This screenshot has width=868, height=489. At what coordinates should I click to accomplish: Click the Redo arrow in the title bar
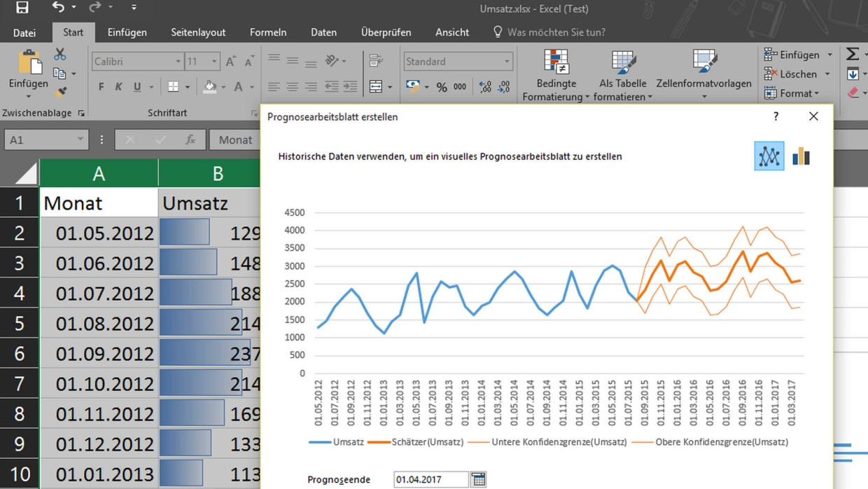[x=94, y=8]
